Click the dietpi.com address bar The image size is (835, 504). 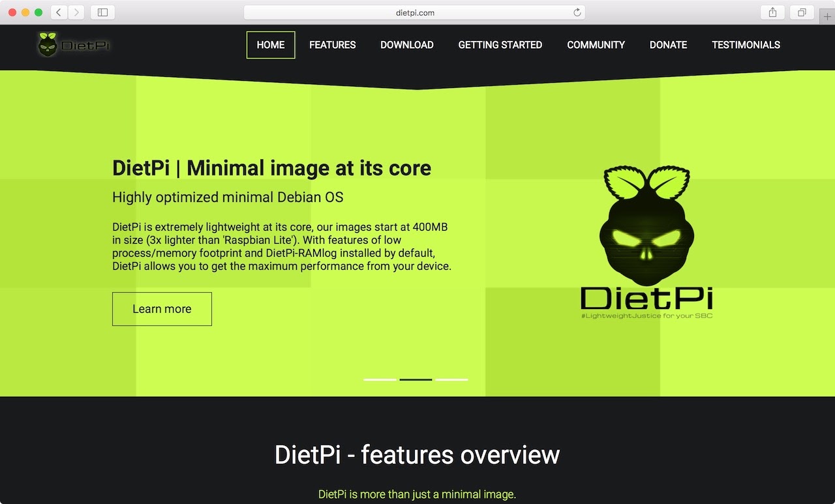pyautogui.click(x=415, y=12)
